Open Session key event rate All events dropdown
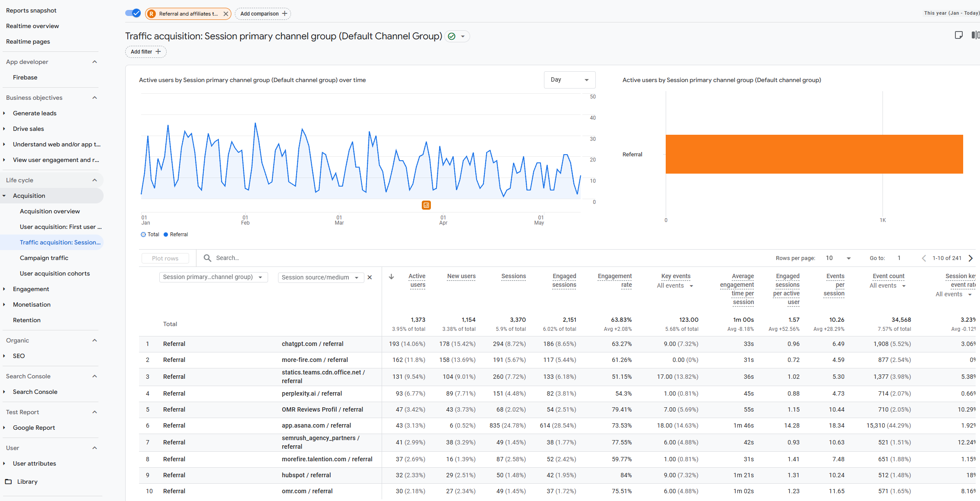 tap(954, 294)
